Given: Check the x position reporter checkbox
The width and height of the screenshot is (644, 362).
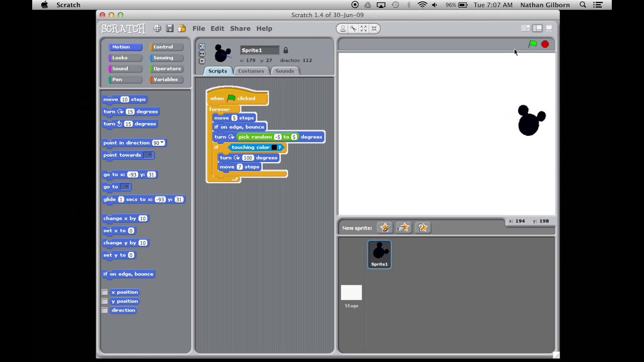Looking at the screenshot, I should pyautogui.click(x=105, y=292).
